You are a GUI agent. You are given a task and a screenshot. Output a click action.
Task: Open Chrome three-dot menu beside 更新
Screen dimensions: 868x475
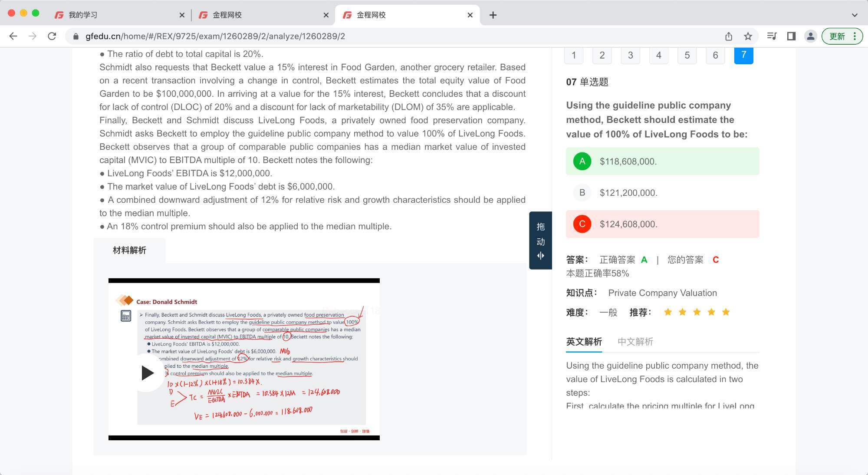click(855, 36)
